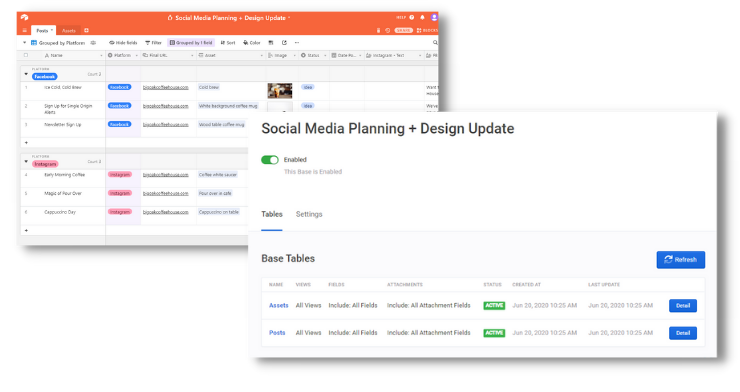
Task: Open the Color option in toolbar
Action: [x=252, y=43]
